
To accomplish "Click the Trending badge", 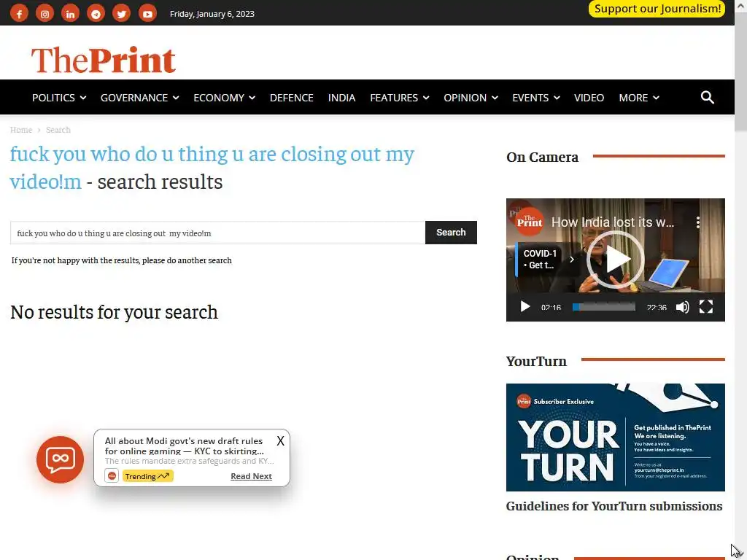I will tap(147, 476).
